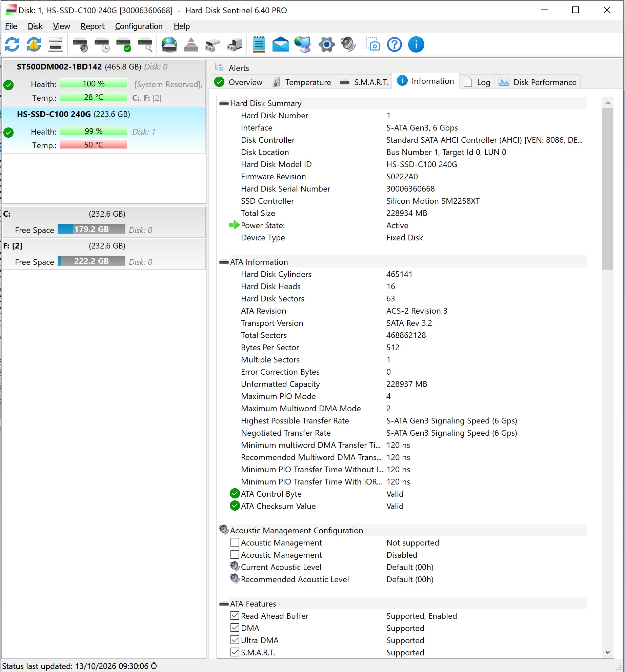Click the refresh-with-warning-triangle toolbar icon
The height and width of the screenshot is (672, 625).
pos(34,44)
